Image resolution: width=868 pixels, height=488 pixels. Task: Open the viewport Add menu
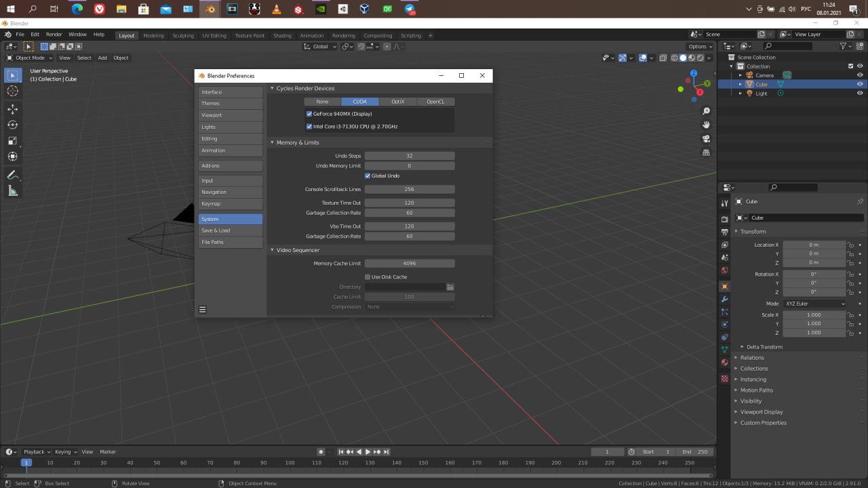pos(102,58)
